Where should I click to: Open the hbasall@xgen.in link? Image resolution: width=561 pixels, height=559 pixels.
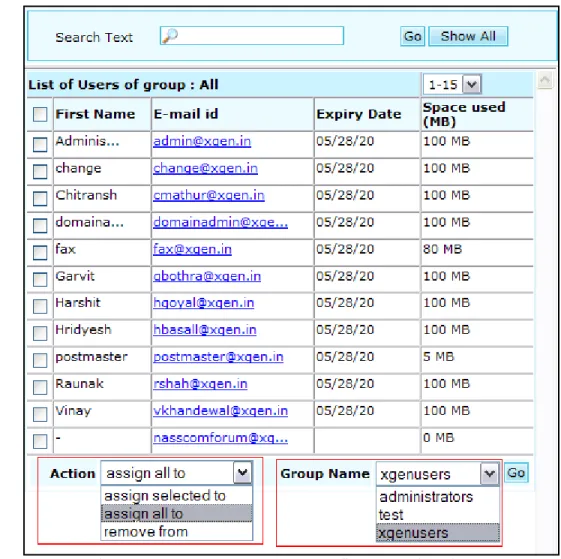(205, 330)
